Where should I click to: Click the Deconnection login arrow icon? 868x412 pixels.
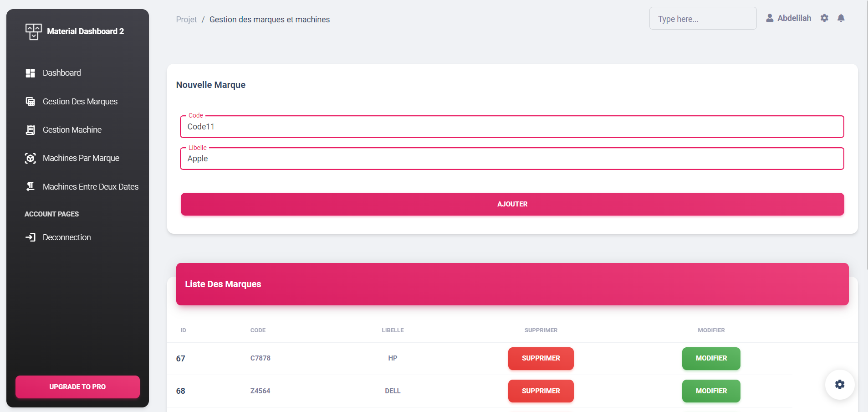tap(31, 237)
